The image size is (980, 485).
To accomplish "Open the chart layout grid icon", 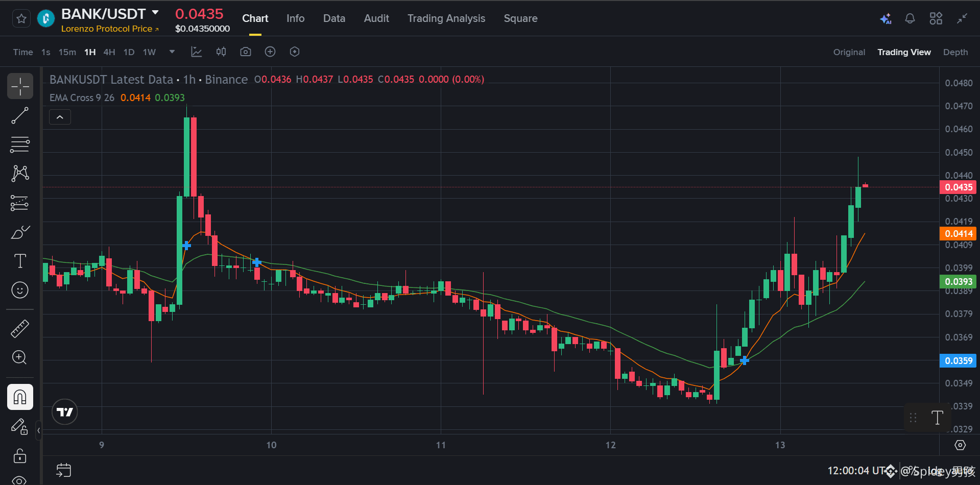I will 936,19.
